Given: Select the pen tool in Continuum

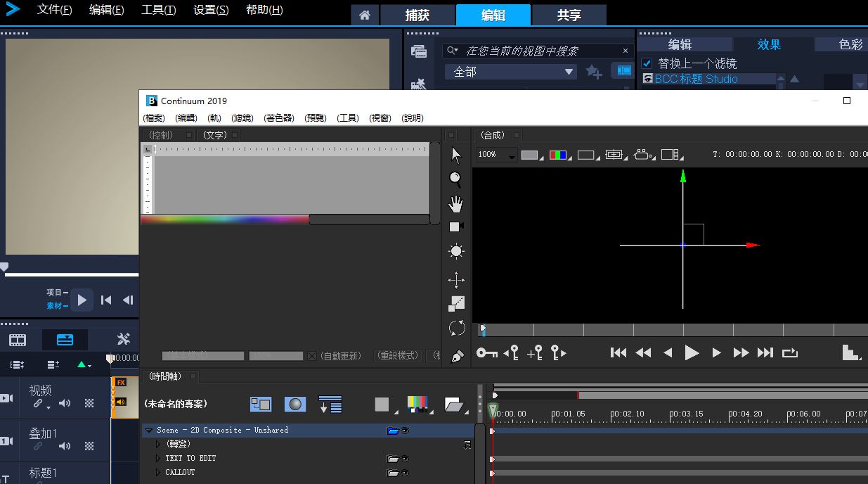Looking at the screenshot, I should 457,357.
